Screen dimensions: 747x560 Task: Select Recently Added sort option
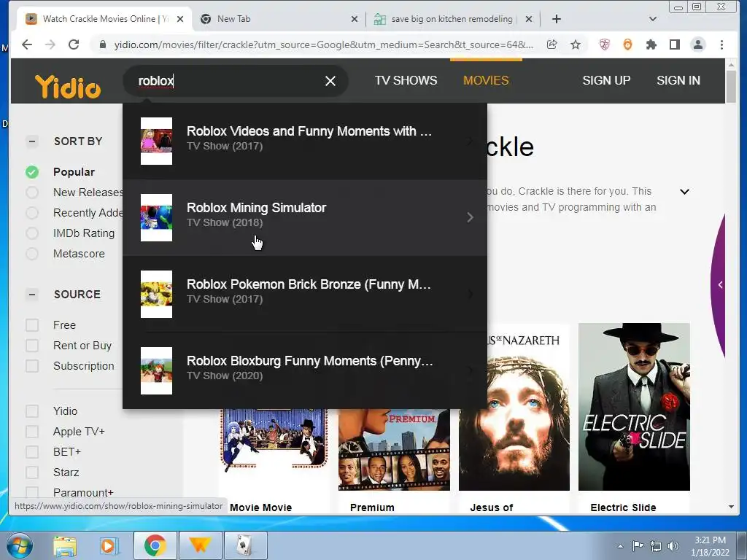pos(32,213)
